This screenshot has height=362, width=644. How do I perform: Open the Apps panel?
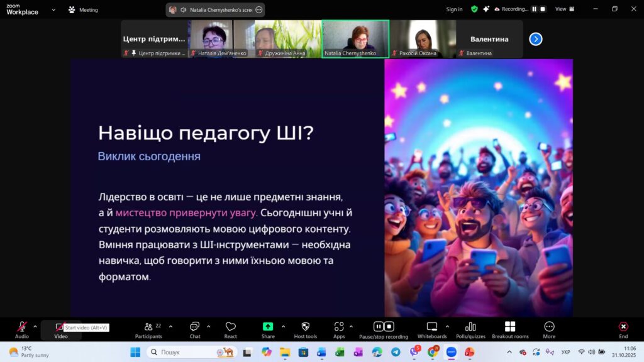(x=339, y=329)
